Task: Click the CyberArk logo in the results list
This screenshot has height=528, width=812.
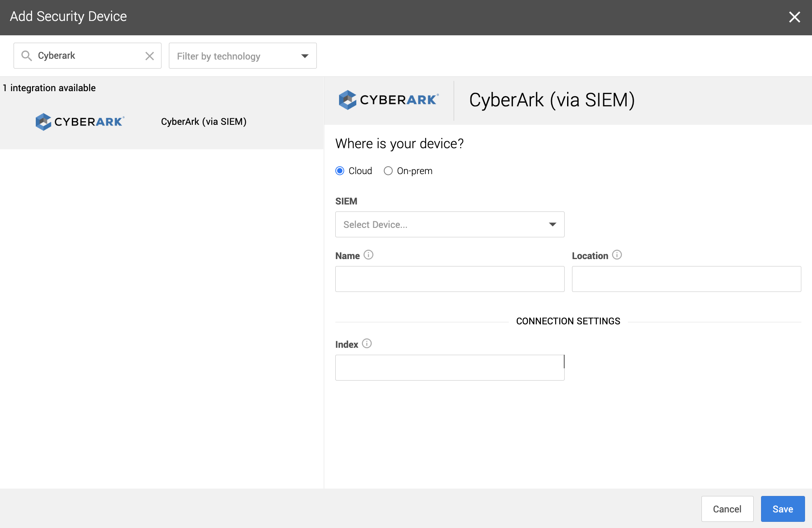Action: click(80, 122)
